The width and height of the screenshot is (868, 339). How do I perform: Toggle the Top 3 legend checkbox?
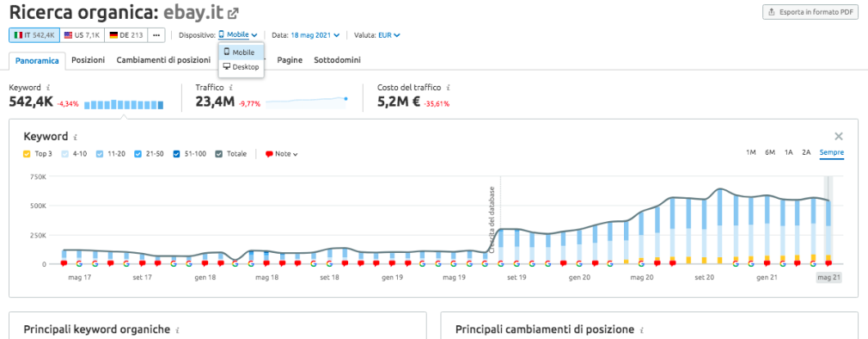(x=27, y=154)
